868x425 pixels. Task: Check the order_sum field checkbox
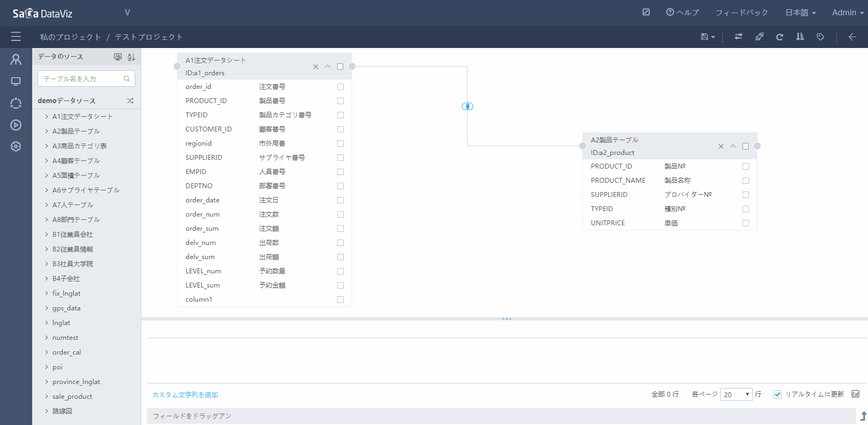coord(340,229)
